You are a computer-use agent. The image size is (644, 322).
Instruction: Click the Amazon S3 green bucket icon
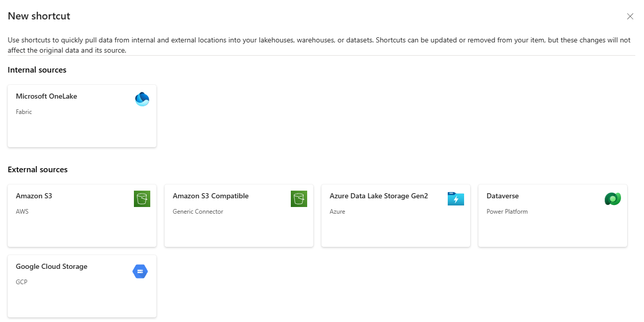[x=142, y=199]
